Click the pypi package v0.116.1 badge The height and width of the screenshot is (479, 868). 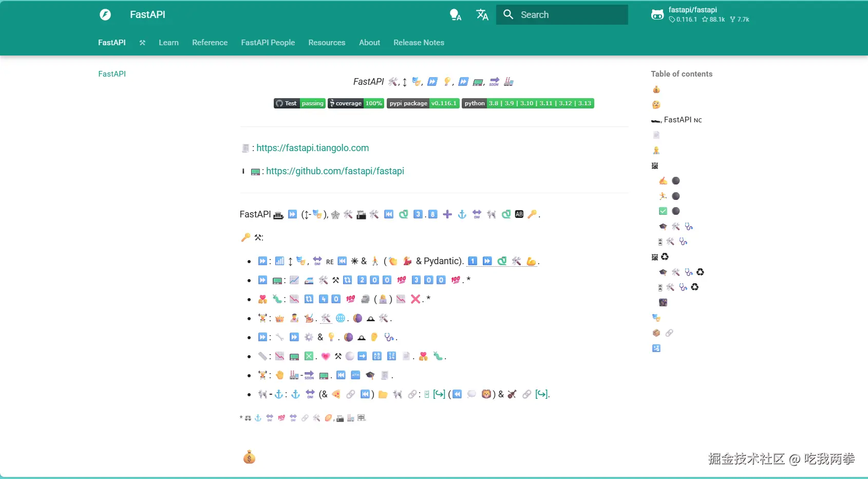[x=423, y=103]
